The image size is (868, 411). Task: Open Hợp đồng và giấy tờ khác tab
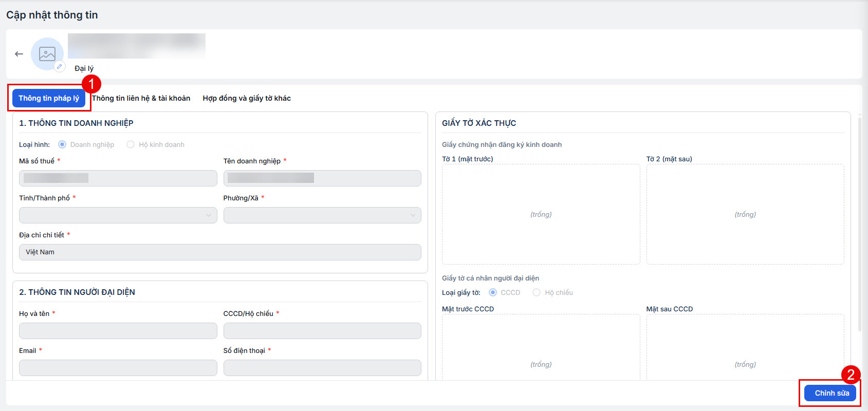pyautogui.click(x=247, y=98)
